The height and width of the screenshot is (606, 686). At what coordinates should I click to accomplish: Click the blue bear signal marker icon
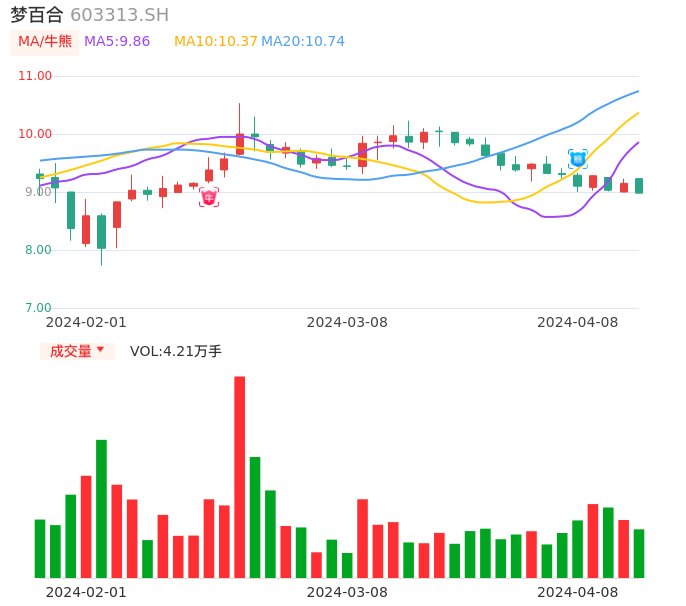[578, 158]
